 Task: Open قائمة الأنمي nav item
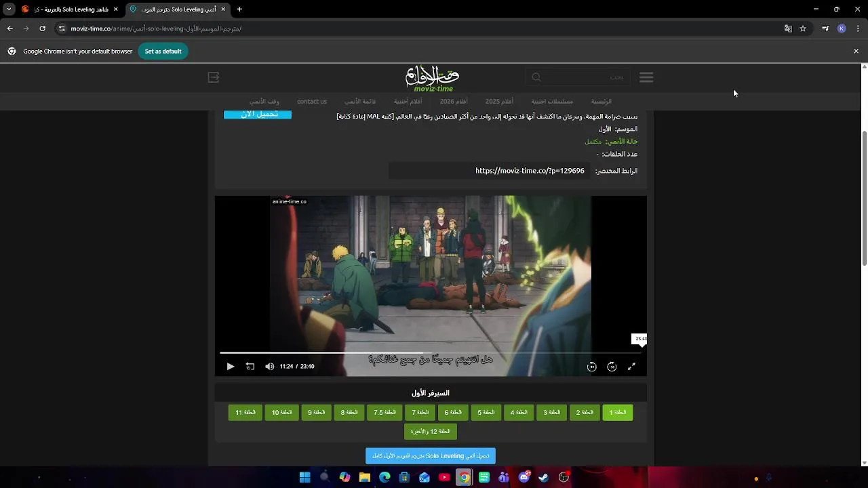click(360, 102)
